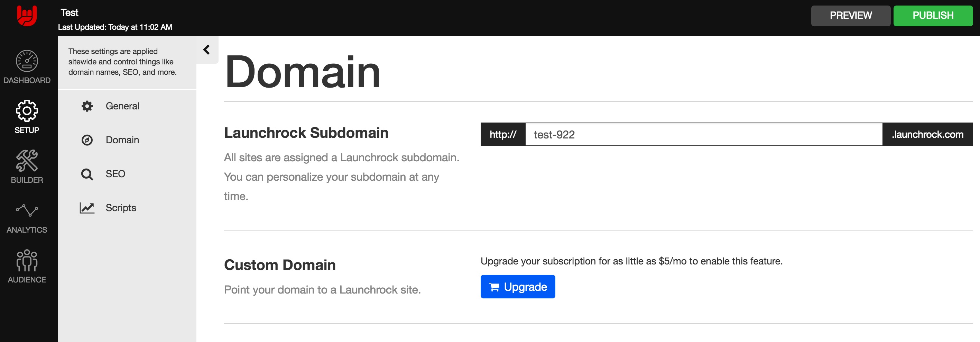Click the Launchrock red hand logo
980x342 pixels.
pyautogui.click(x=27, y=16)
